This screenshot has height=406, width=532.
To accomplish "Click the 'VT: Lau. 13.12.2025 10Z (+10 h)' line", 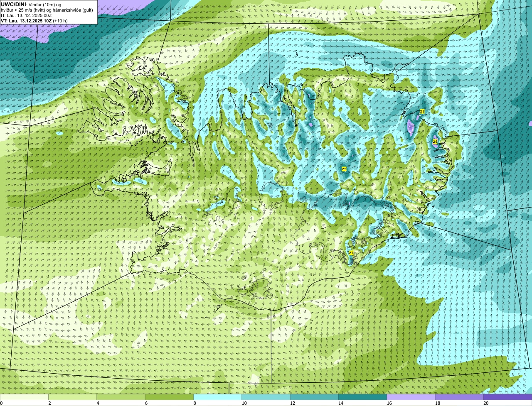I will [x=34, y=20].
